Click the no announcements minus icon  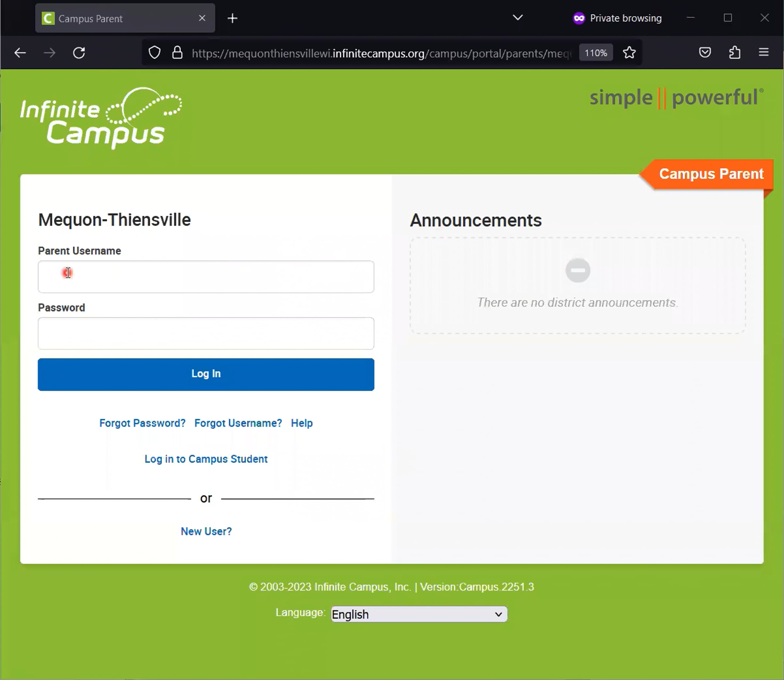click(x=578, y=271)
